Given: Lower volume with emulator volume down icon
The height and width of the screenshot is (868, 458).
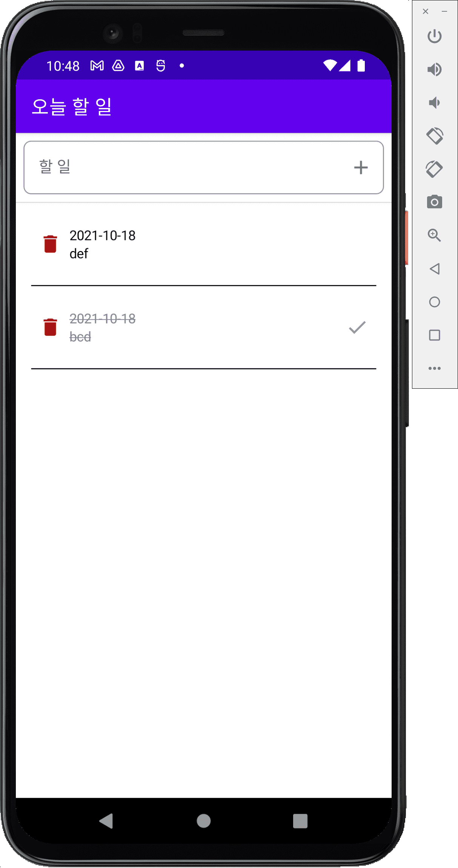Looking at the screenshot, I should 435,103.
